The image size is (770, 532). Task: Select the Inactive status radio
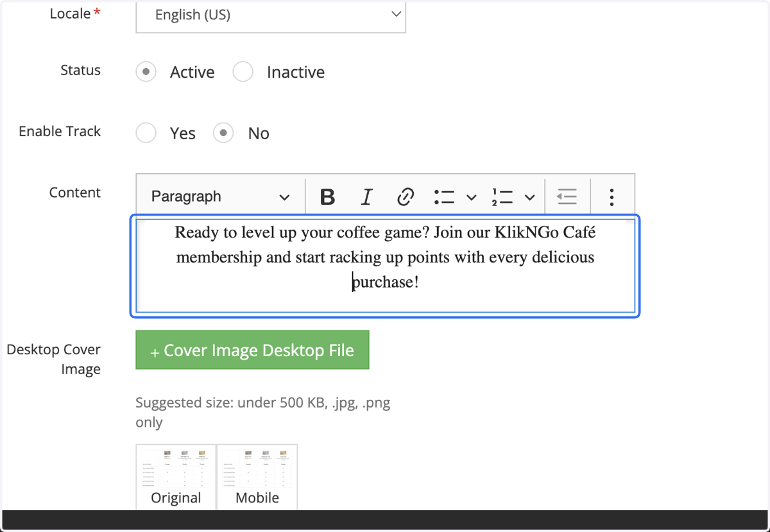(x=243, y=72)
